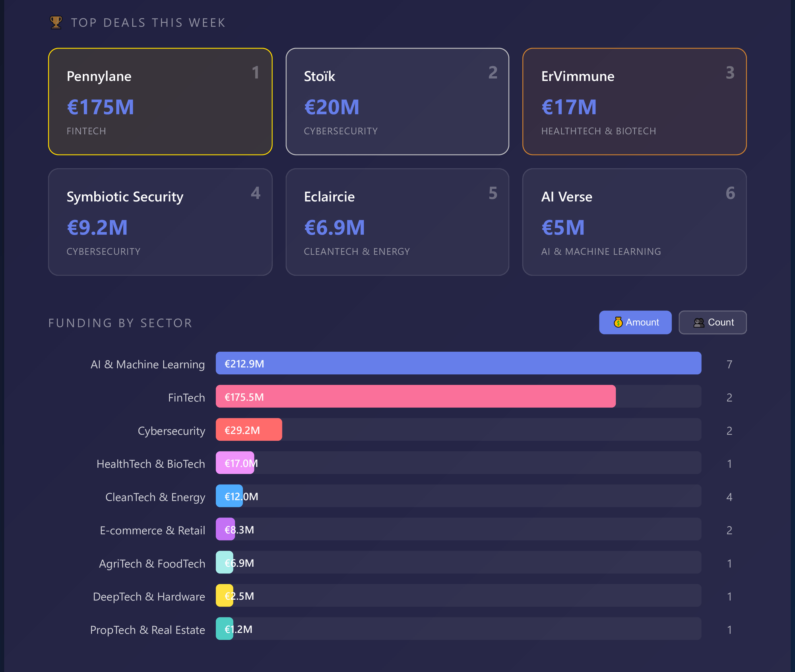Click the AI & Machine Learning funding bar
The image size is (795, 672).
click(x=458, y=363)
